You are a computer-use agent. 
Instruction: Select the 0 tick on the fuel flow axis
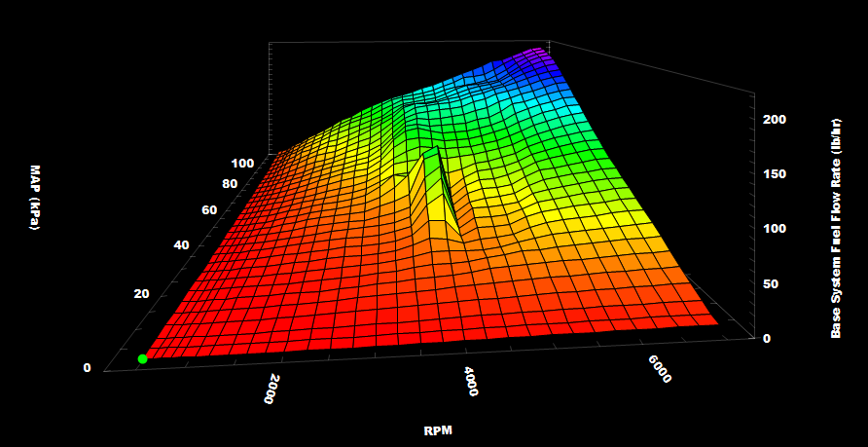767,338
